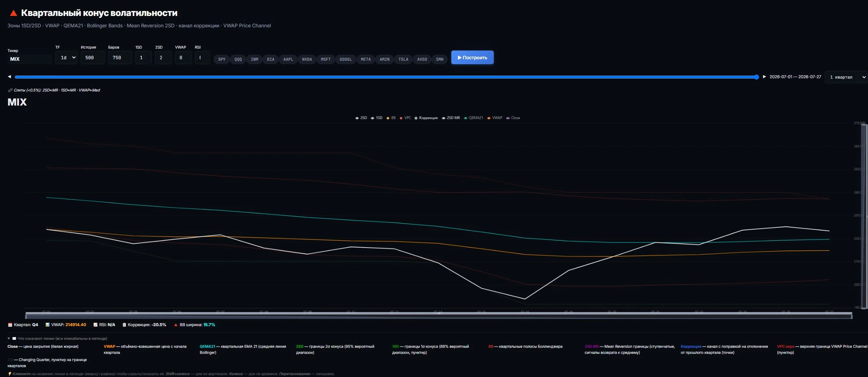Viewport: 868px width, 377px height.
Task: Select the AMZN ticker preset
Action: [x=385, y=60]
